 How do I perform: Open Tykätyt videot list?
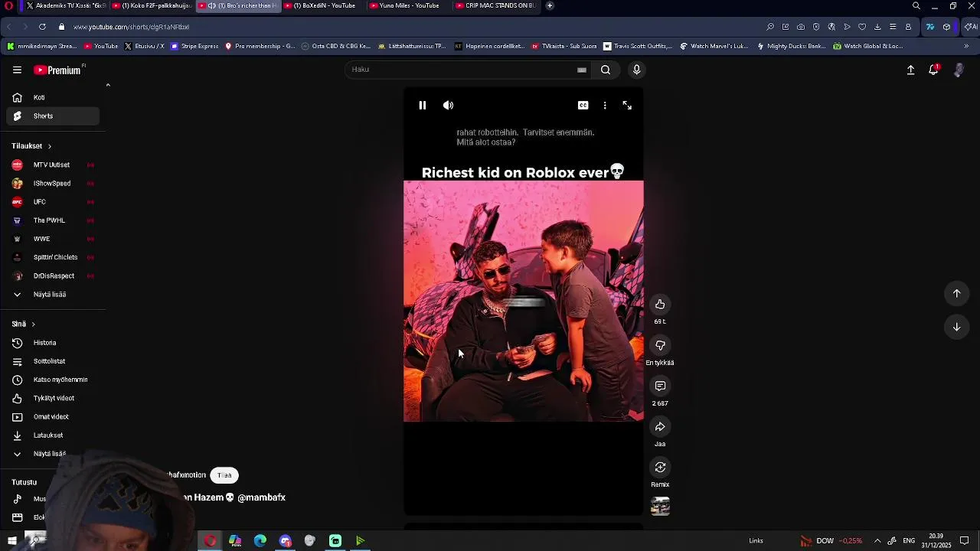tap(53, 398)
